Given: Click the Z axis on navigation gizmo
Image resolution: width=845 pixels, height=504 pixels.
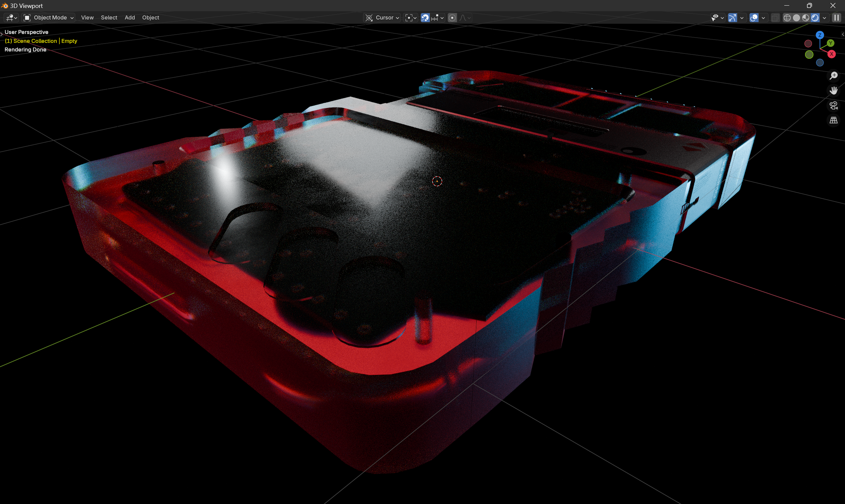Looking at the screenshot, I should click(820, 35).
